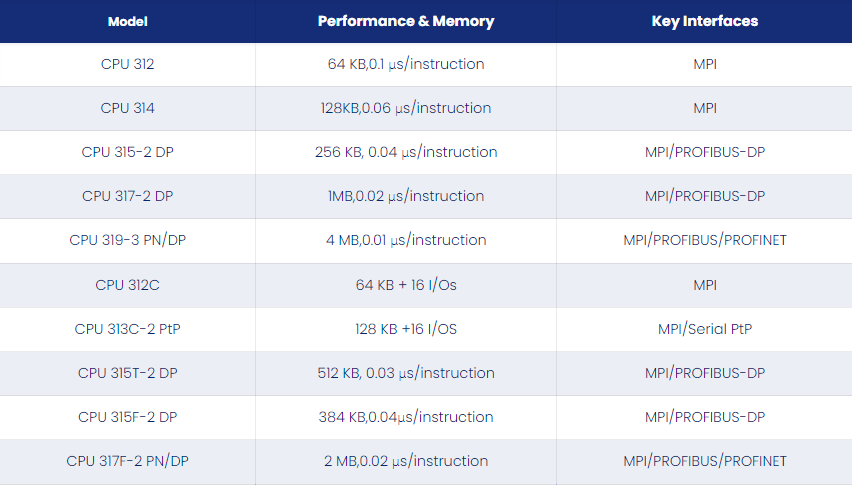The height and width of the screenshot is (485, 852).
Task: Click the CPU 317F-2 PN/DP model cell
Action: point(128,461)
